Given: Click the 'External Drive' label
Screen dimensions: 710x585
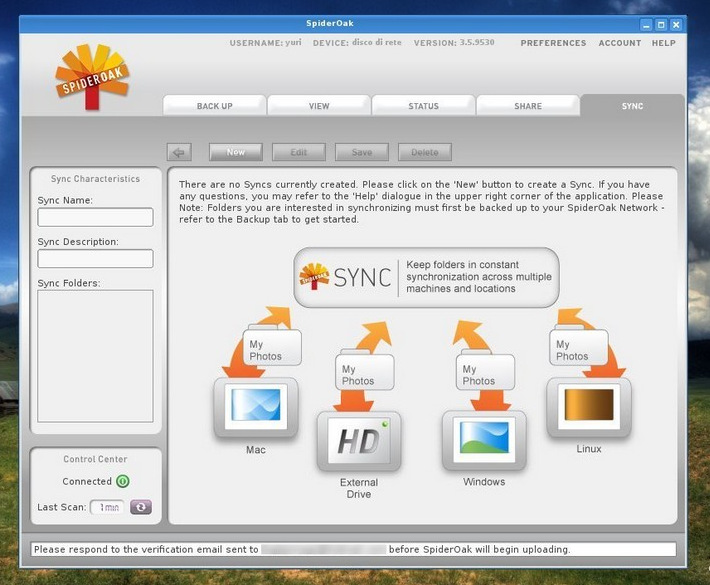Looking at the screenshot, I should (359, 488).
